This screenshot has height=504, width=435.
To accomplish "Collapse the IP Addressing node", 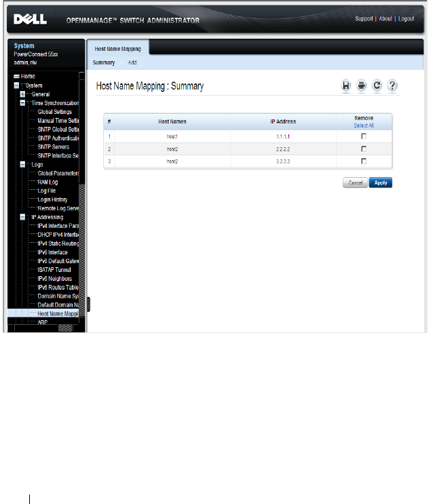I will [x=22, y=217].
